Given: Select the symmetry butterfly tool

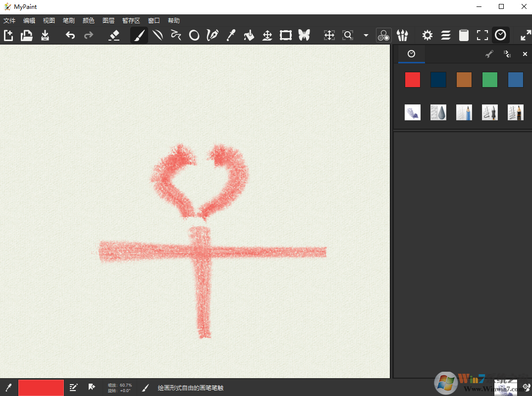Looking at the screenshot, I should pyautogui.click(x=304, y=35).
